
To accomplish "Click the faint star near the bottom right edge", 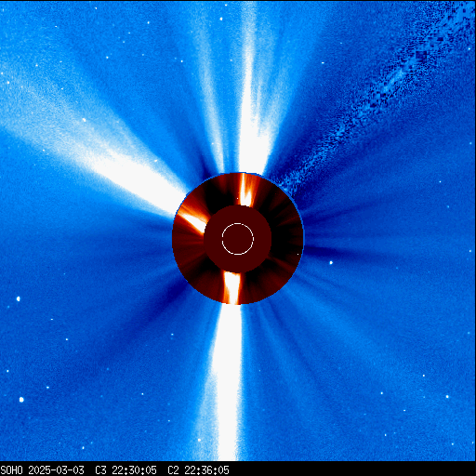I will tap(447, 396).
